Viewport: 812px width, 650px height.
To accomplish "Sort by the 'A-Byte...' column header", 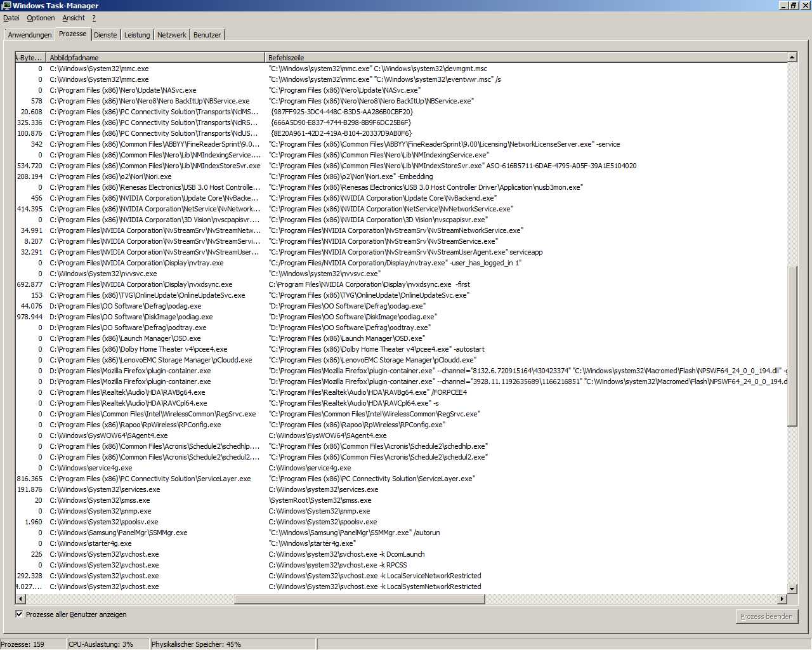I will pyautogui.click(x=30, y=57).
